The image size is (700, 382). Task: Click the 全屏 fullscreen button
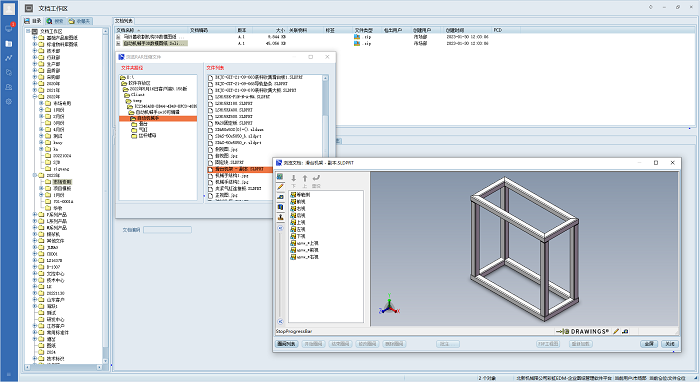(x=649, y=344)
